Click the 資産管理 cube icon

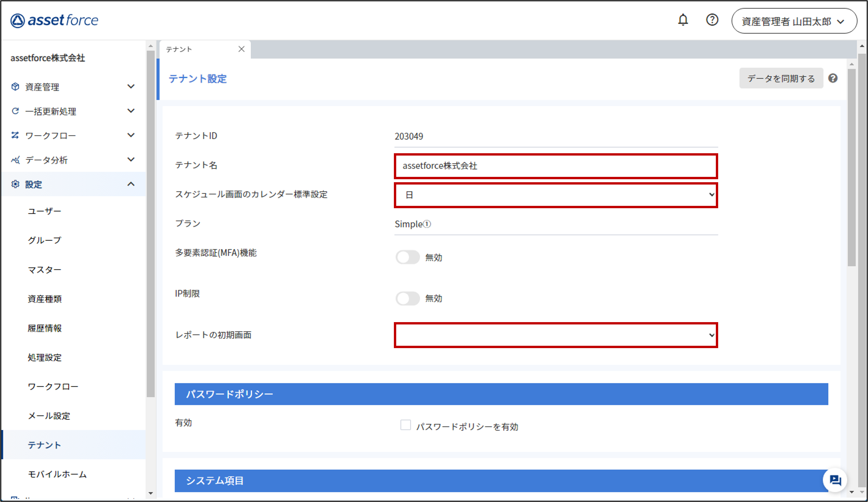(15, 87)
